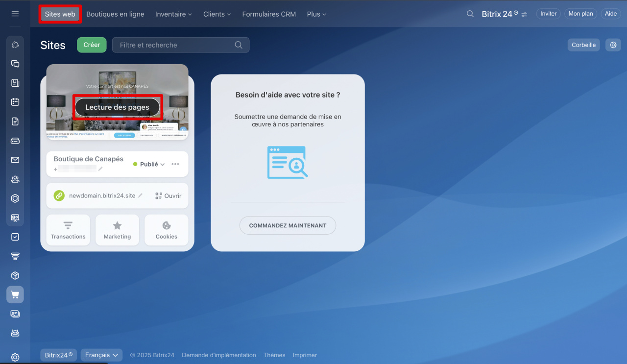Screen dimensions: 627x364
Task: Click the sliders icon beside Bitrix 24 logo
Action: click(524, 14)
